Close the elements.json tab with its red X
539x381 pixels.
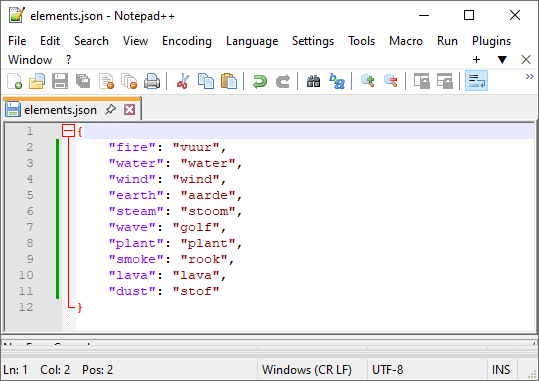pyautogui.click(x=130, y=110)
